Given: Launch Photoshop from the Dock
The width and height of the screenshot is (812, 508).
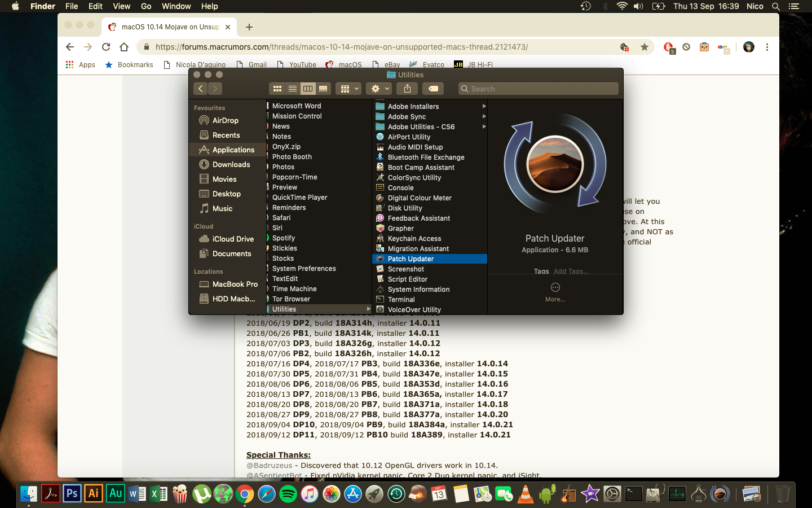Looking at the screenshot, I should (x=72, y=494).
